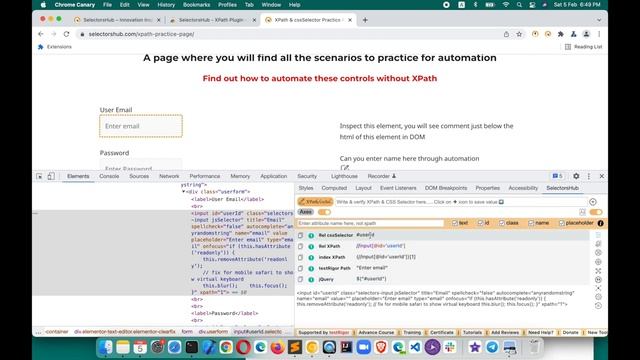Select the label Password node in the DOM tree
The height and width of the screenshot is (360, 640).
224,313
